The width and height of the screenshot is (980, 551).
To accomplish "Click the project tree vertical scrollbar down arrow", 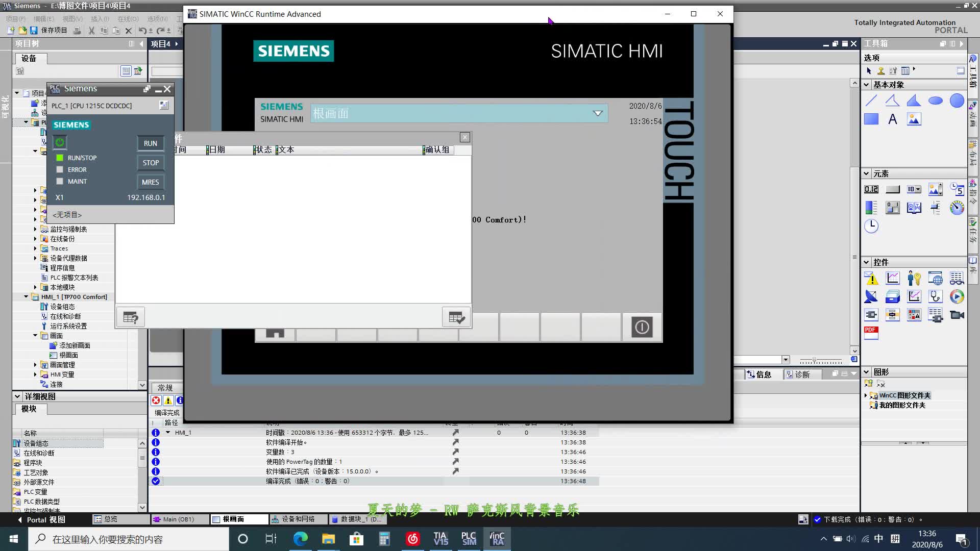I will tap(142, 385).
